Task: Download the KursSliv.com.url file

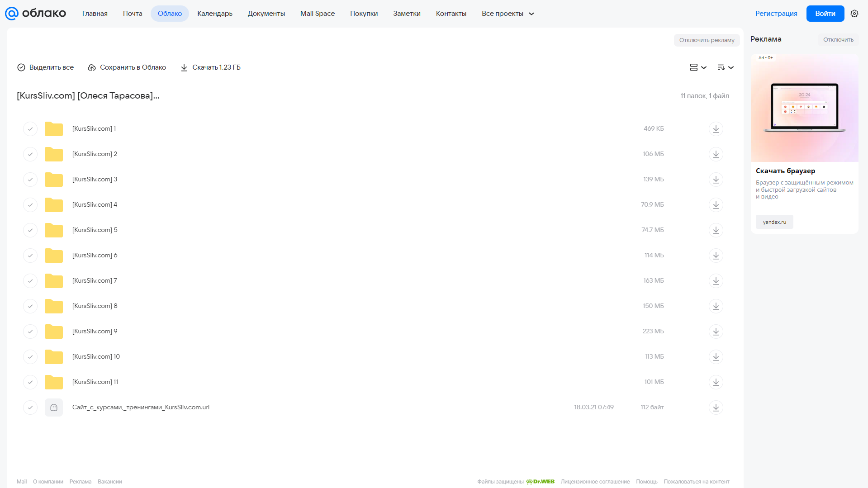Action: 716,407
